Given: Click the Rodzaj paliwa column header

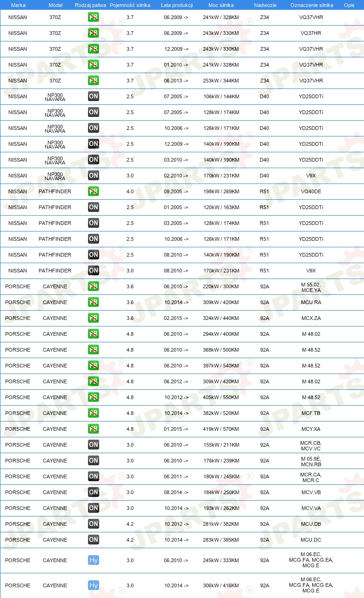Looking at the screenshot, I should (91, 5).
